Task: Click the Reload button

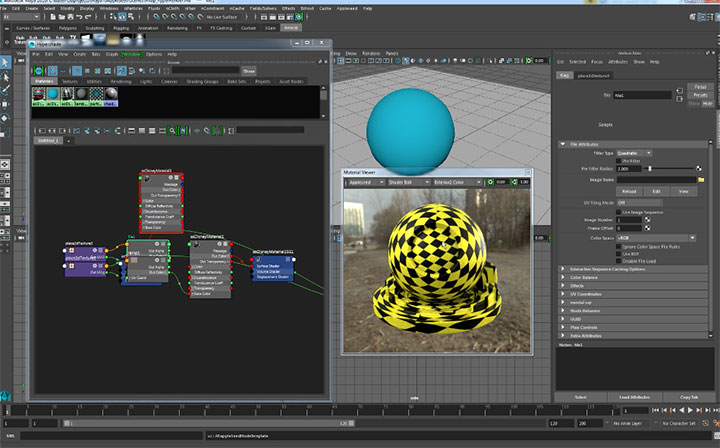Action: point(629,191)
